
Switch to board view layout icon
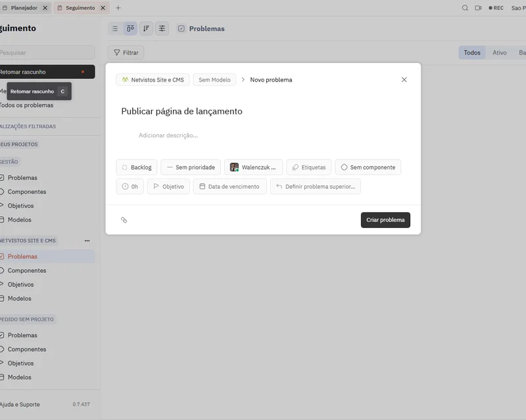point(130,28)
